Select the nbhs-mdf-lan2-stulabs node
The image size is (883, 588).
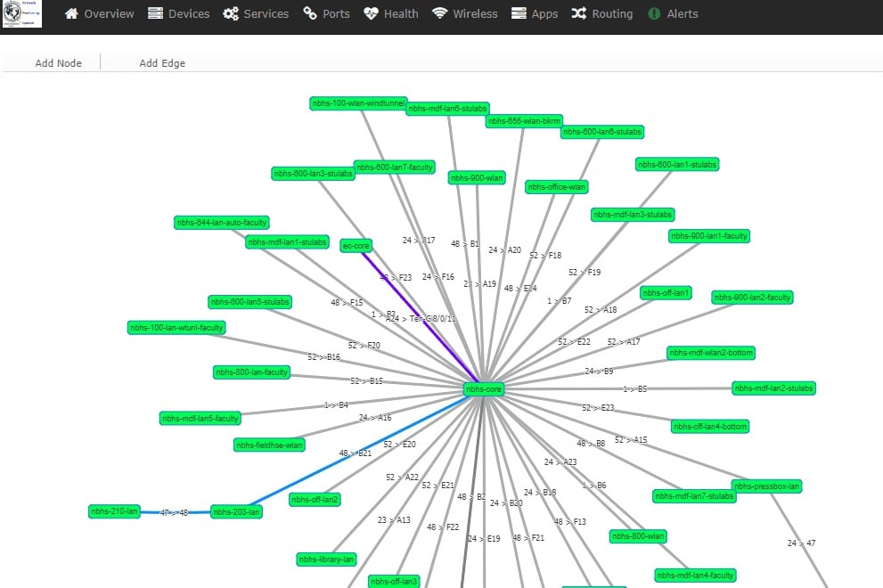coord(773,388)
